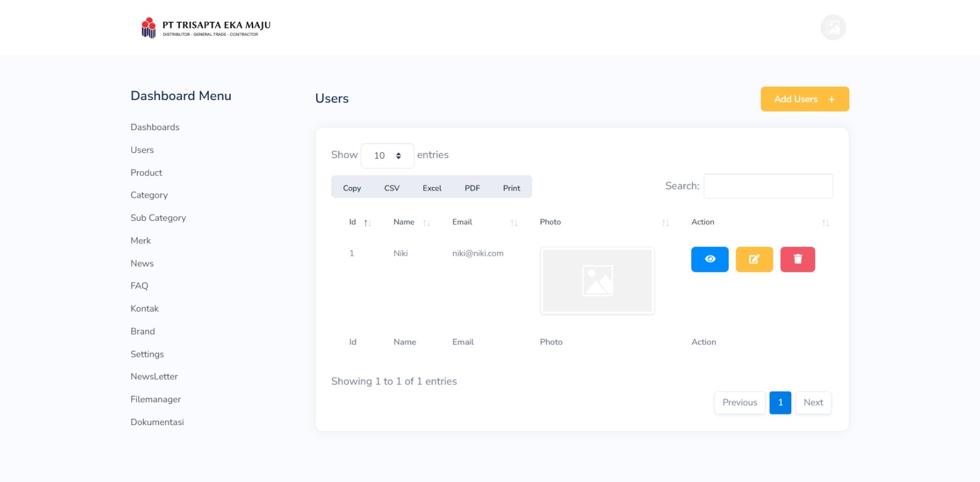Copy the table data with Copy button
This screenshot has height=482, width=980.
click(352, 188)
